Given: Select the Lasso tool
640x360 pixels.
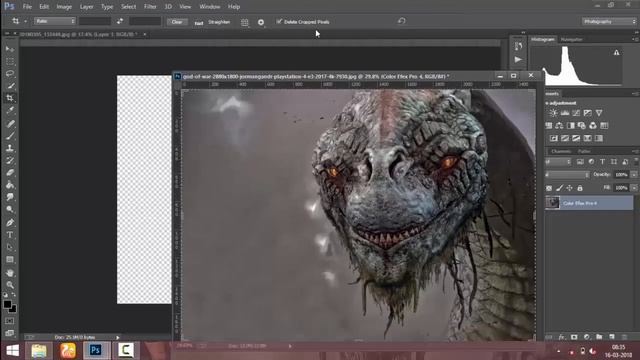Looking at the screenshot, I should click(10, 73).
